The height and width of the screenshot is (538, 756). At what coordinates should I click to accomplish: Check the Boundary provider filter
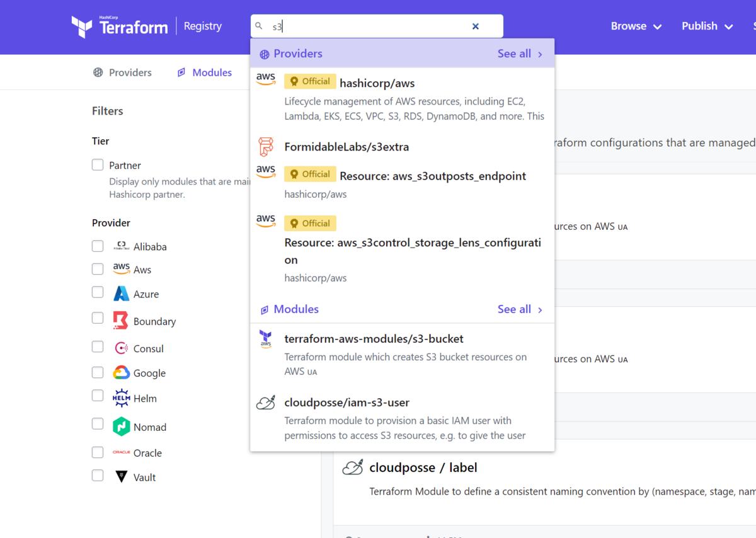98,318
